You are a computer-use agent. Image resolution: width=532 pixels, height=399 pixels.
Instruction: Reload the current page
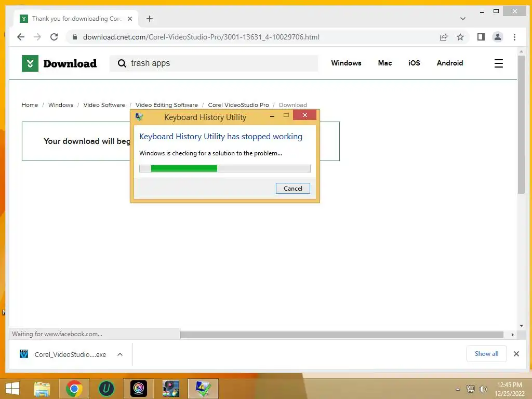point(54,37)
